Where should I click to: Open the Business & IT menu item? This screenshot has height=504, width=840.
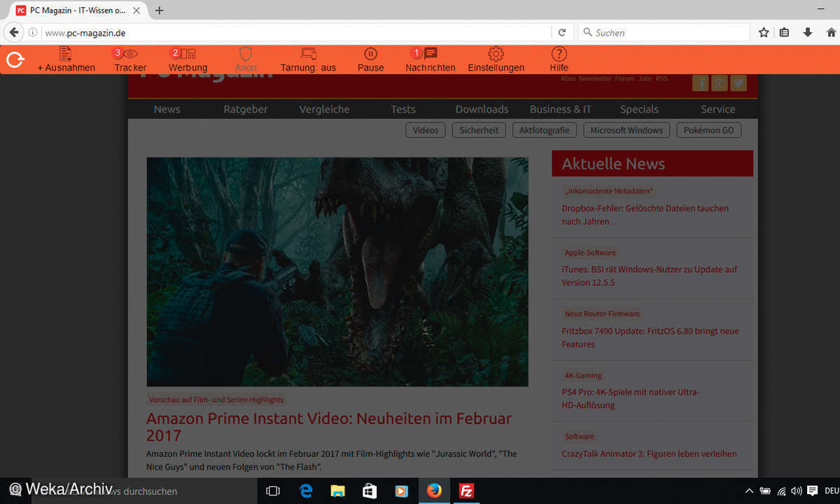click(561, 109)
